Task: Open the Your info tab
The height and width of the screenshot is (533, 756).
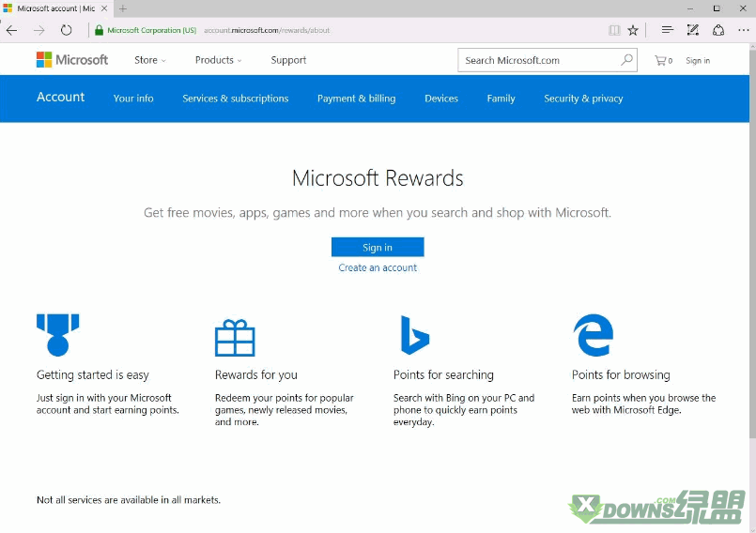Action: 133,99
